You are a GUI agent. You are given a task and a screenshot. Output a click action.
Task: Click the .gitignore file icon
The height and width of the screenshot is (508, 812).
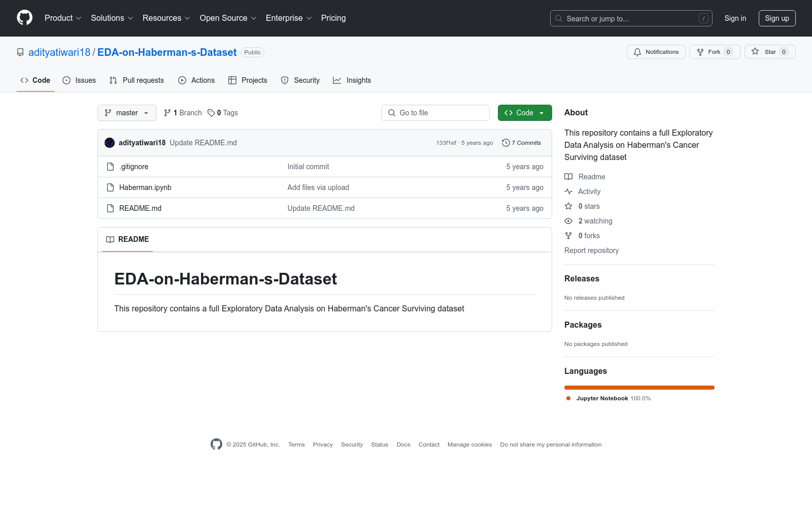tap(110, 167)
